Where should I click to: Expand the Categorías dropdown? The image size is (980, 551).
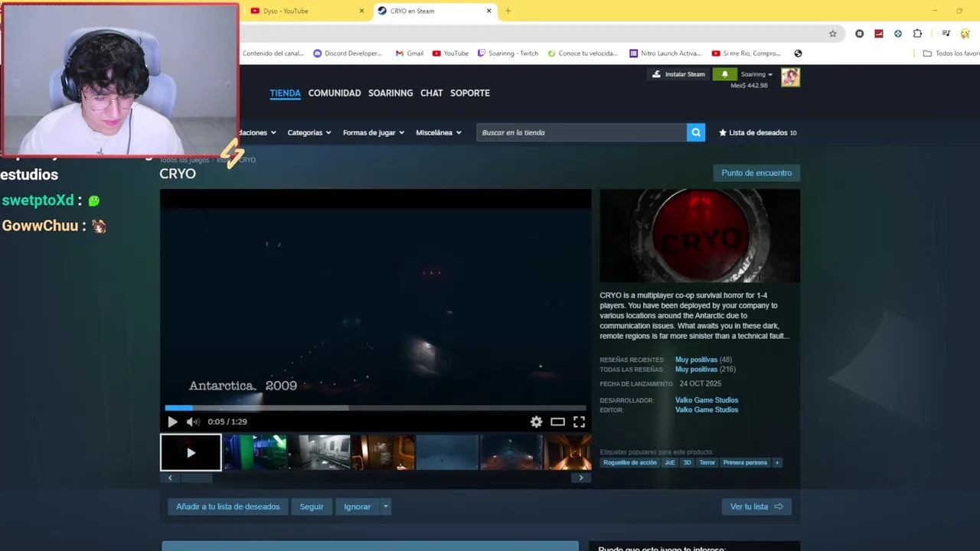click(309, 132)
